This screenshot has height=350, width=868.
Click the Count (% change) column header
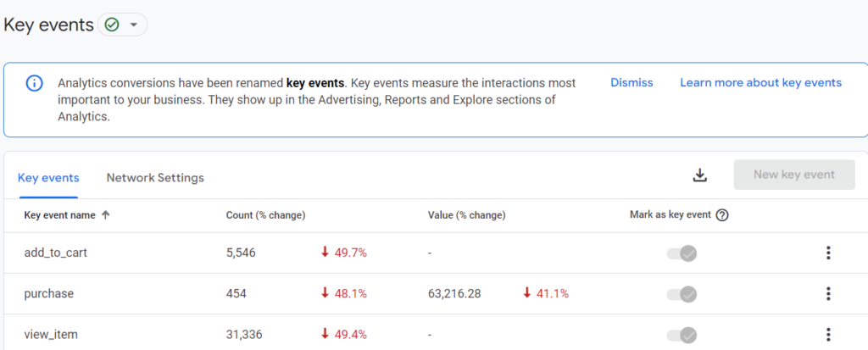tap(265, 215)
